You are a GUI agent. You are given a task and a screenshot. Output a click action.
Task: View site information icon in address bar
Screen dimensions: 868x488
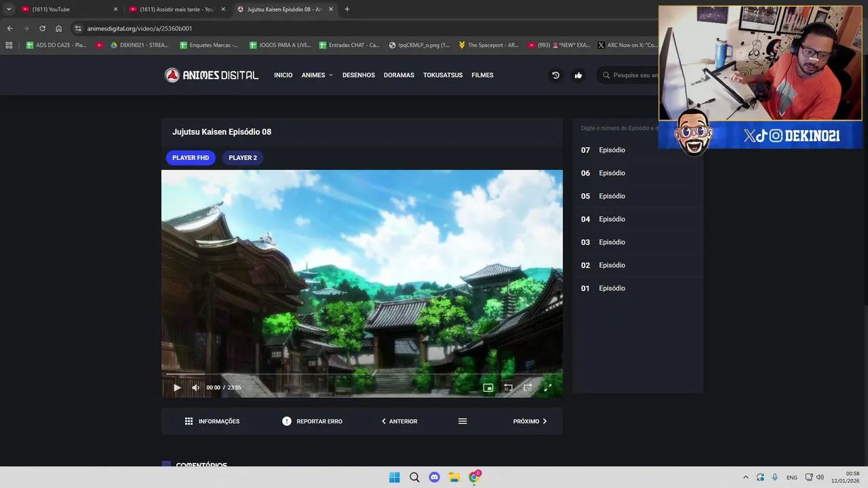click(x=78, y=28)
